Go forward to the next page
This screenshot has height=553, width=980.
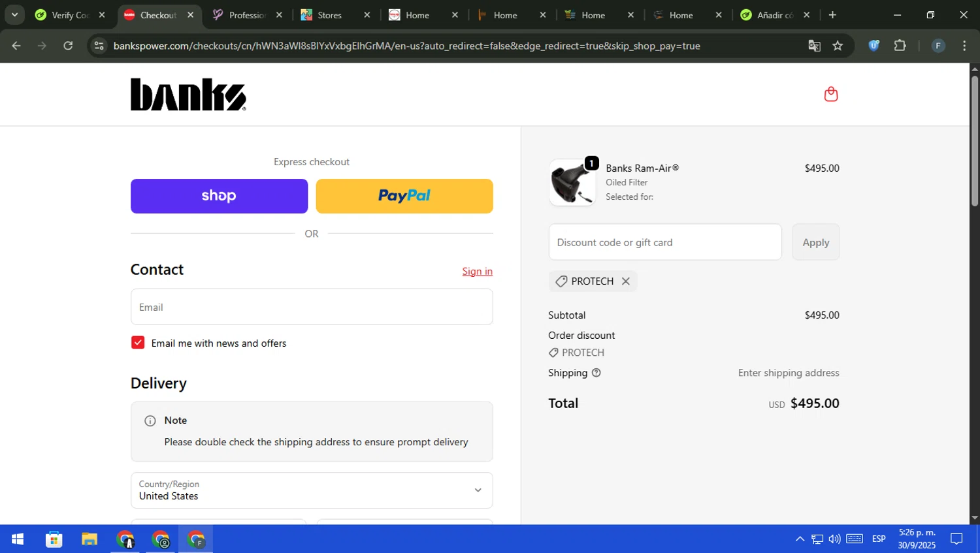click(x=42, y=46)
